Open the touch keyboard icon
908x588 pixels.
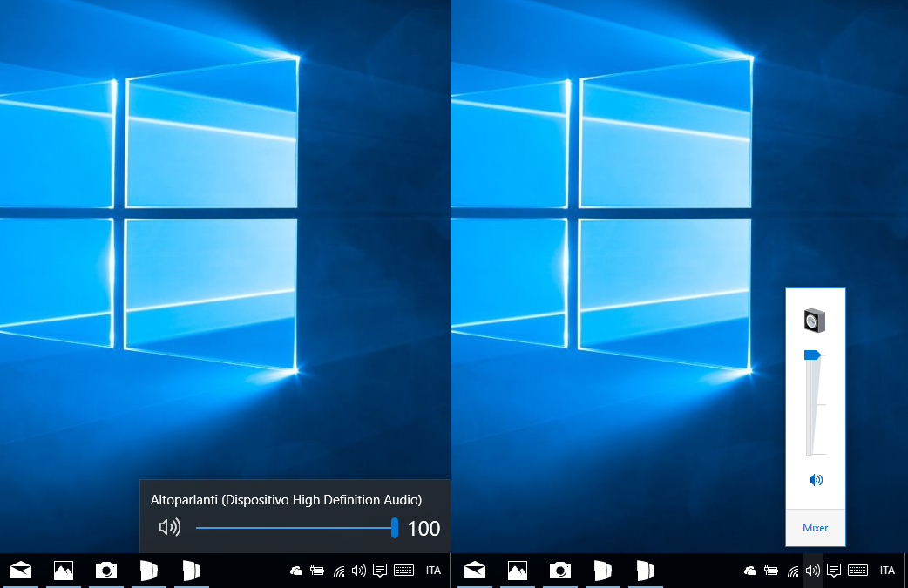[x=403, y=571]
